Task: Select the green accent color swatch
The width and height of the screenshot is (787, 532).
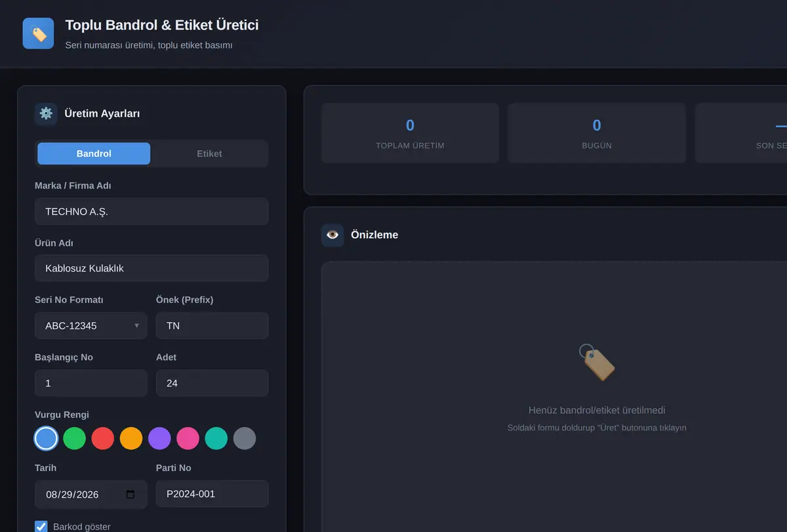Action: (x=74, y=438)
